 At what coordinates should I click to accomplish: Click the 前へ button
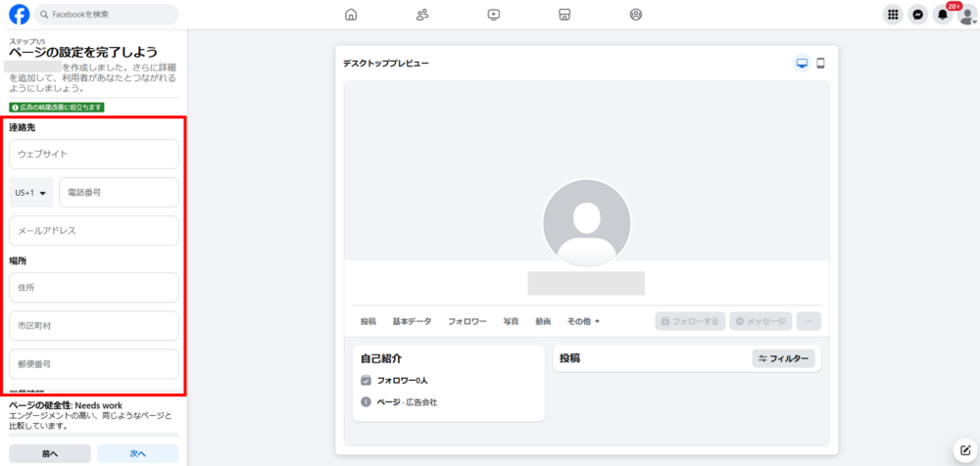[50, 453]
